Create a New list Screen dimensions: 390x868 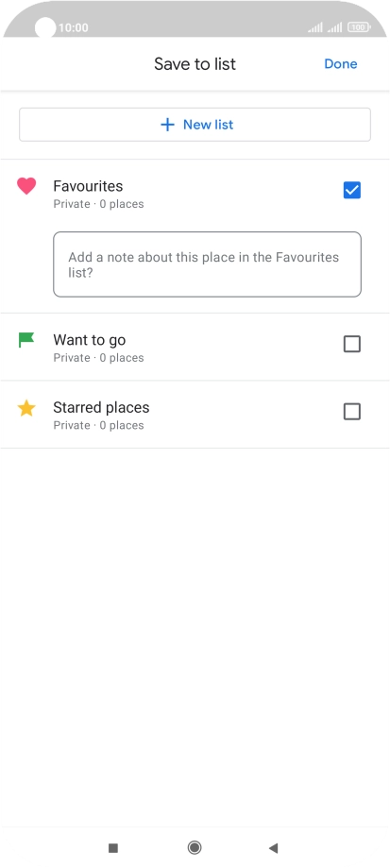195,125
